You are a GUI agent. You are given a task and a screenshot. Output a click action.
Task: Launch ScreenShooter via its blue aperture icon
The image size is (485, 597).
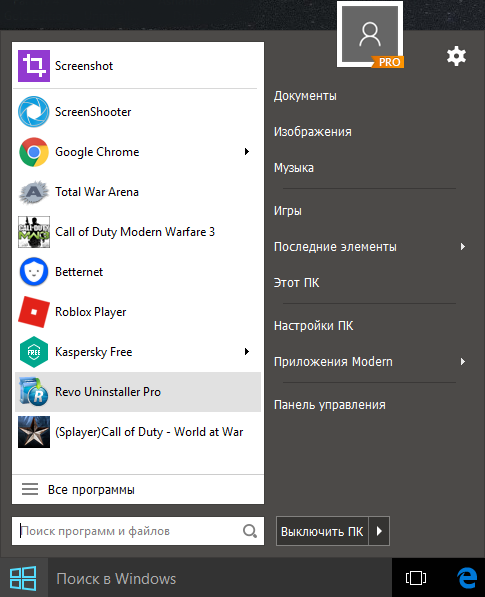pos(34,112)
